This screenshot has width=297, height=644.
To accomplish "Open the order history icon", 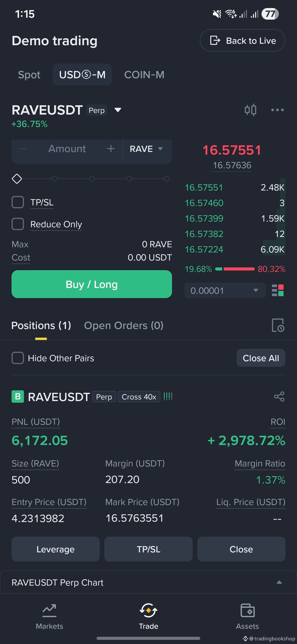I will click(x=278, y=325).
